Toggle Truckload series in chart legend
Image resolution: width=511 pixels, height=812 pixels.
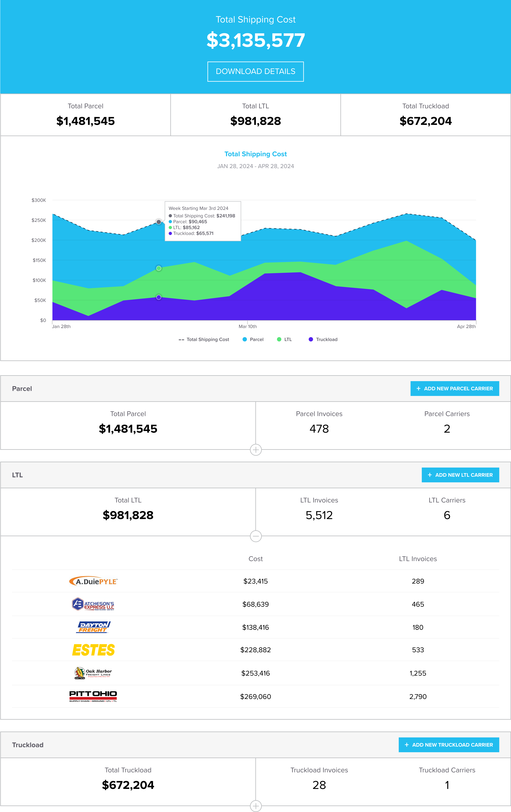click(x=323, y=339)
